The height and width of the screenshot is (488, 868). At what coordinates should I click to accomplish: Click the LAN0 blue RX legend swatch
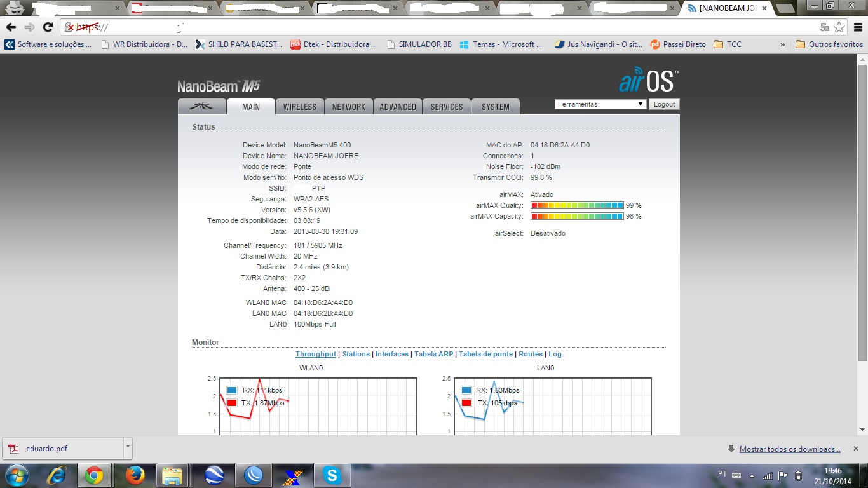click(466, 390)
